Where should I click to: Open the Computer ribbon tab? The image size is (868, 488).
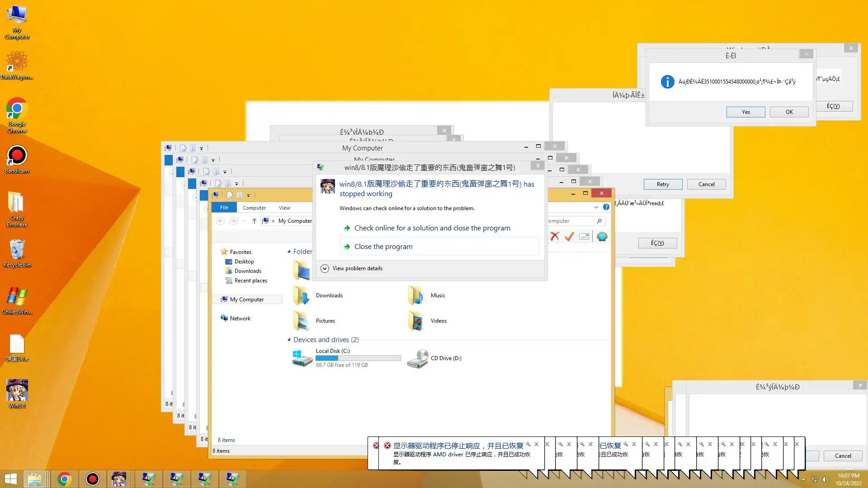254,208
